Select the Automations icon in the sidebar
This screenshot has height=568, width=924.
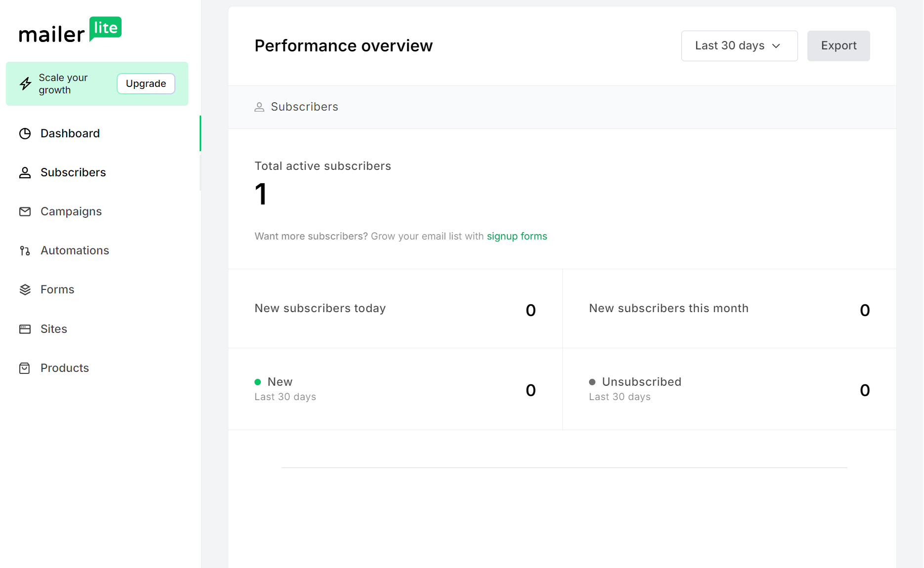pos(25,250)
